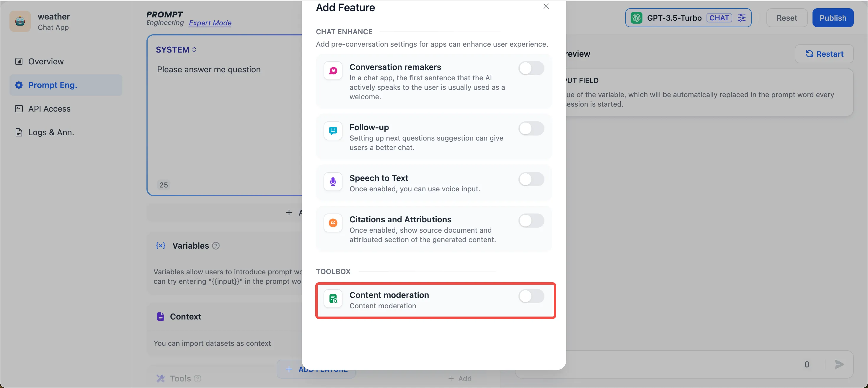Enable the Speech to Text switch
The width and height of the screenshot is (868, 388).
tap(531, 179)
